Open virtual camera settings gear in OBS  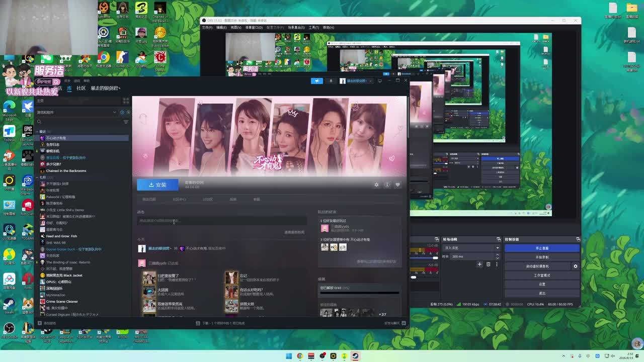pyautogui.click(x=576, y=266)
